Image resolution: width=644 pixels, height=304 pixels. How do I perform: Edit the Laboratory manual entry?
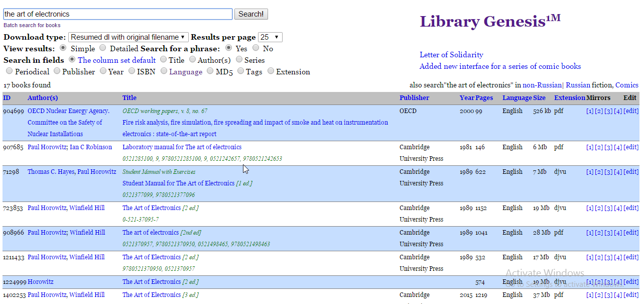tap(631, 147)
